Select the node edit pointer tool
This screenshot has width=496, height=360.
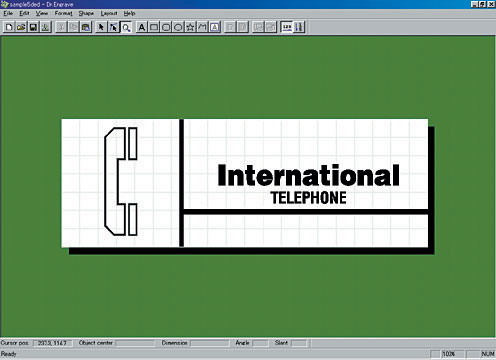point(113,27)
